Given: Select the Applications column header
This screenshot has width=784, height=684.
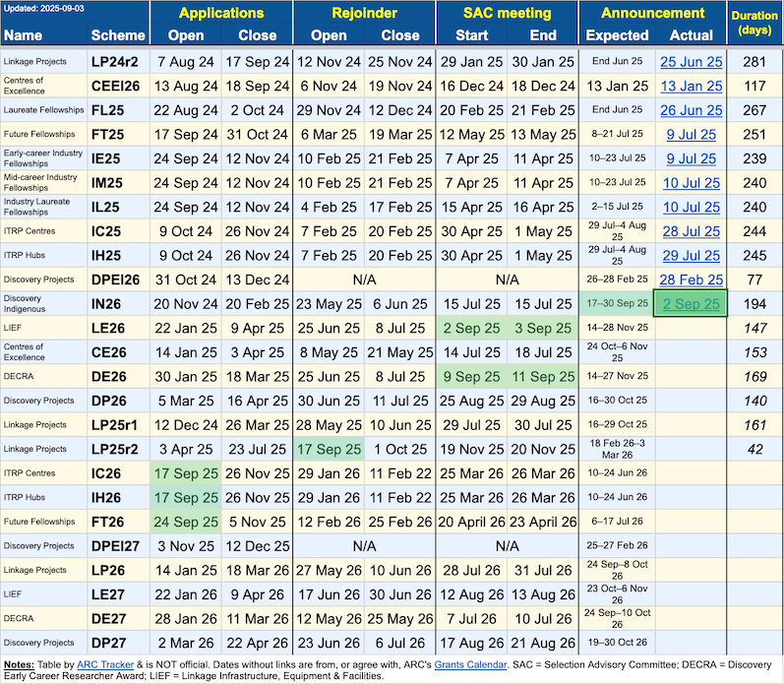Looking at the screenshot, I should point(220,14).
